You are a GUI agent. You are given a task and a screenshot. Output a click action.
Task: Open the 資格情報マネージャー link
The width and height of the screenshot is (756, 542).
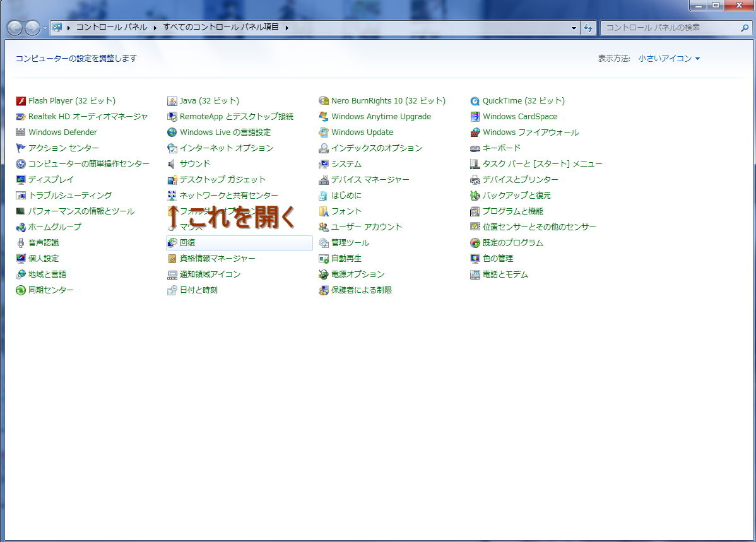coord(218,259)
